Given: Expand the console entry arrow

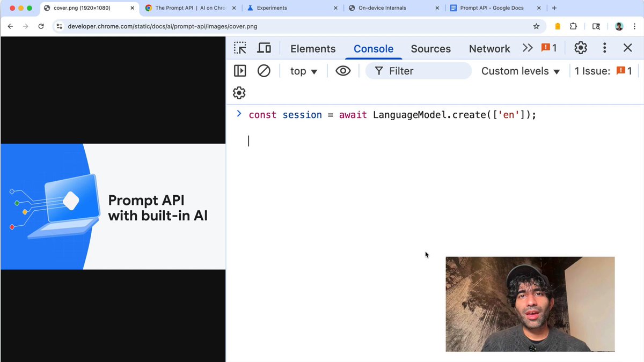Looking at the screenshot, I should tap(239, 114).
